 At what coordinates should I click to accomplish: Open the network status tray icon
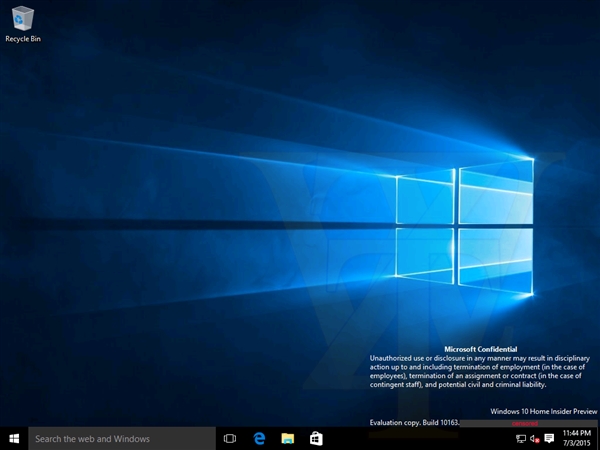click(521, 439)
